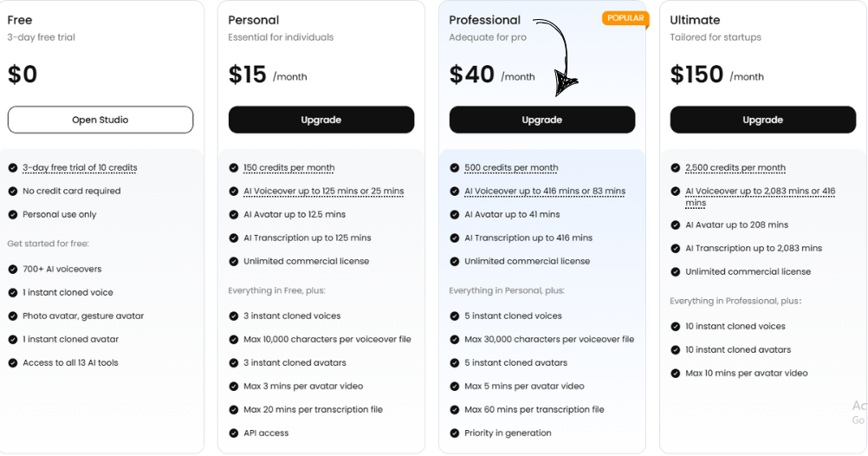Click Upgrade under the Professional plan
This screenshot has height=456, width=868.
(x=542, y=120)
